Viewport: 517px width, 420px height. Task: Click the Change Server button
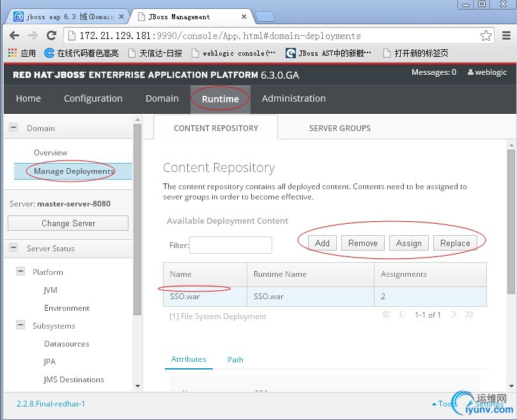click(x=68, y=223)
